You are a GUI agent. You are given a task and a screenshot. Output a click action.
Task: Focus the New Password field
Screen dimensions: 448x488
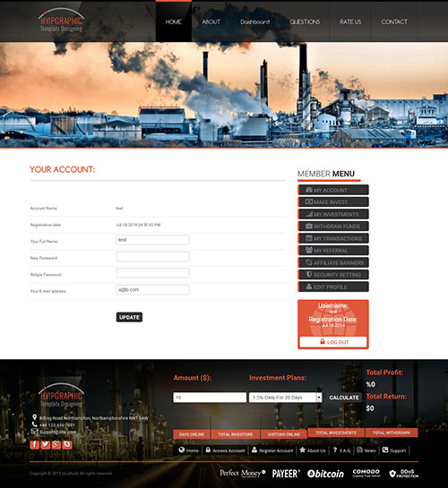point(152,257)
